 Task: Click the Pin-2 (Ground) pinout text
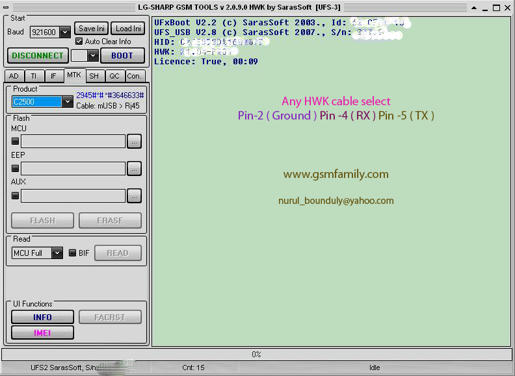277,116
